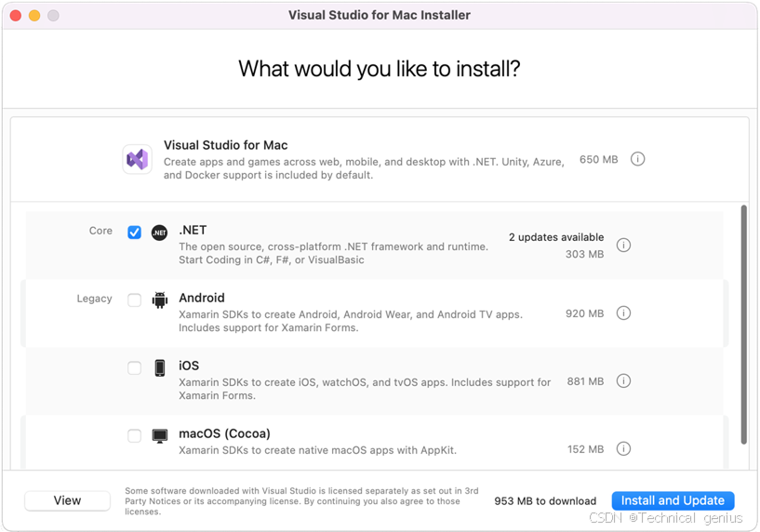Click the '650 MB' size value

tap(598, 159)
